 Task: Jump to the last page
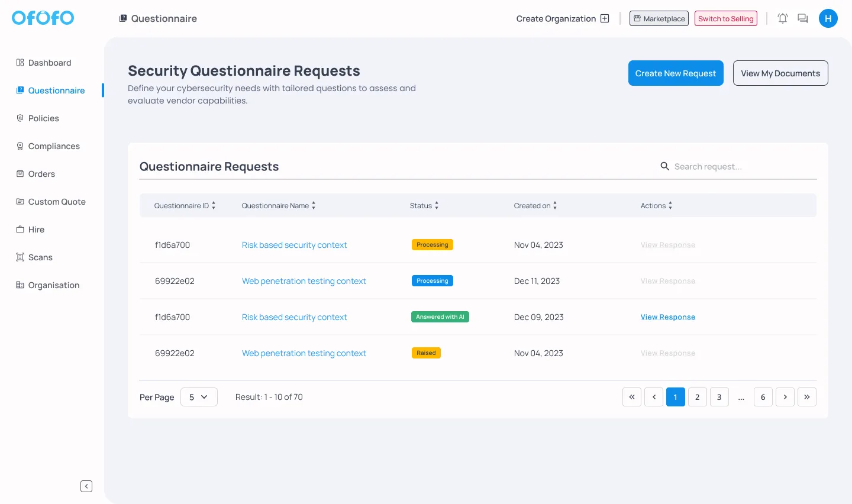pyautogui.click(x=807, y=397)
